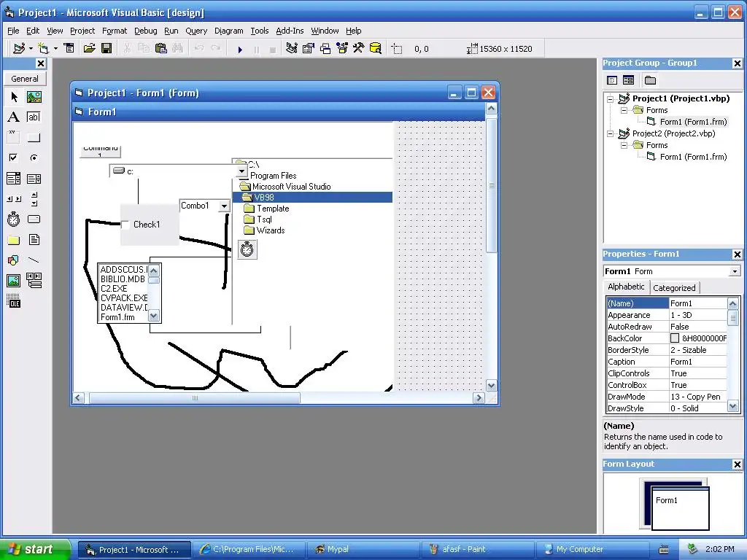Click the Windows Start button

[36, 549]
